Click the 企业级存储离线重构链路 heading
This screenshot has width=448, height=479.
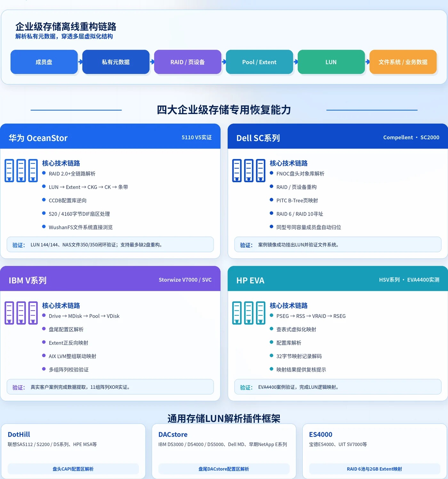[66, 26]
